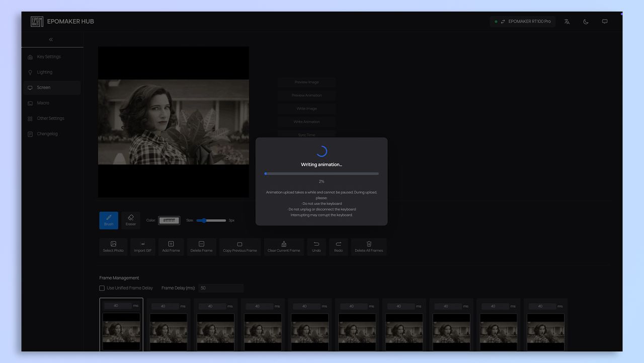Select the Screen sidebar item

tap(52, 88)
